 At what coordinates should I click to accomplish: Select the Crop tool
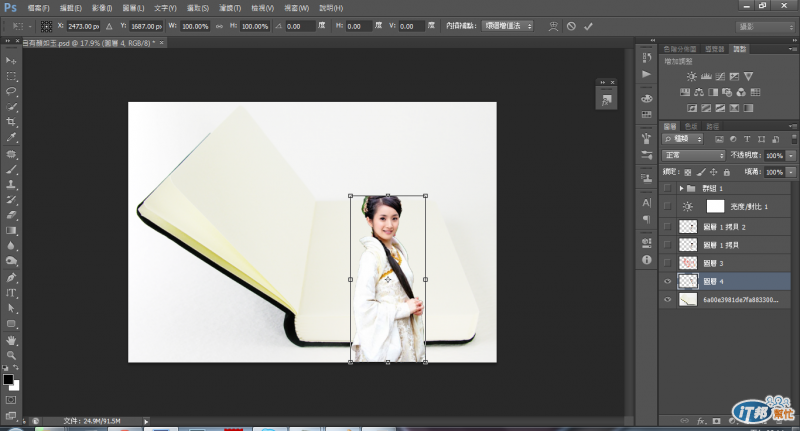[12, 121]
